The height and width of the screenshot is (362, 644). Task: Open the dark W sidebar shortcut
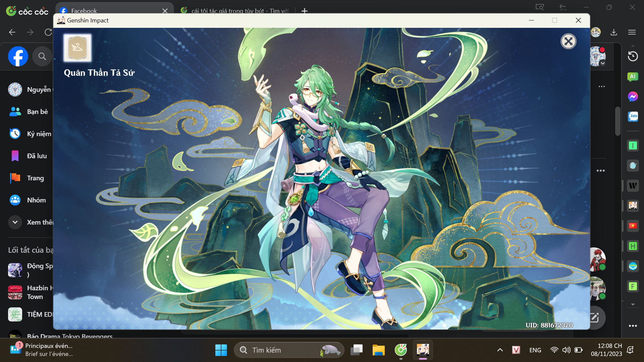tap(633, 185)
